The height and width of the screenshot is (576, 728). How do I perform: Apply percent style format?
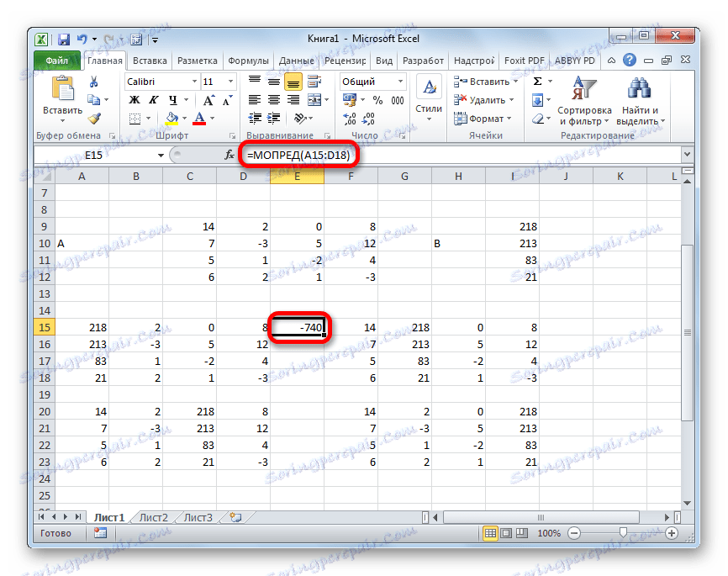coord(378,100)
